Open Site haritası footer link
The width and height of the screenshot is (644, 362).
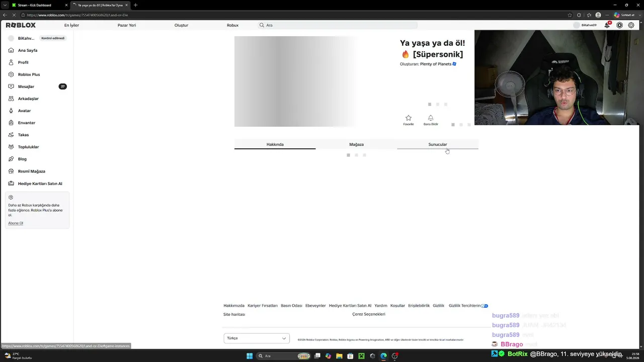[x=234, y=315]
